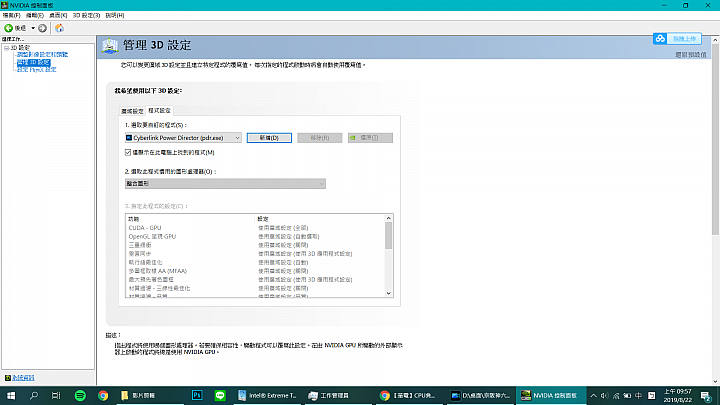Viewport: 720px width, 405px height.
Task: Switch to Intel Extreme Tuning taskbar item
Action: click(268, 395)
